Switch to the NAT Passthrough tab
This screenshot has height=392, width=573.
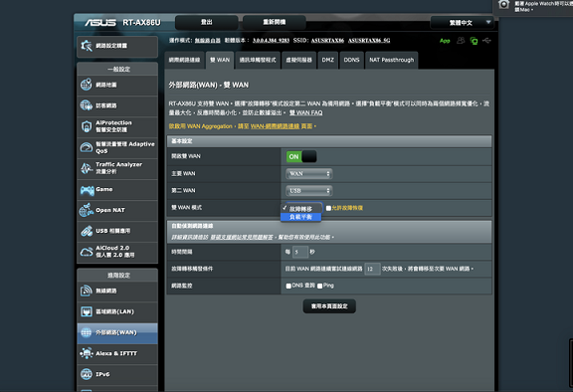(x=391, y=60)
